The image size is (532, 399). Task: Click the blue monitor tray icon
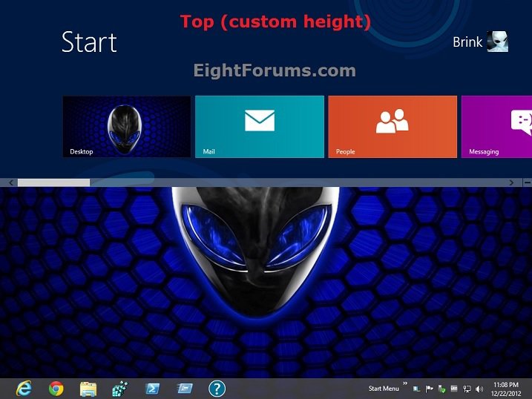417,389
